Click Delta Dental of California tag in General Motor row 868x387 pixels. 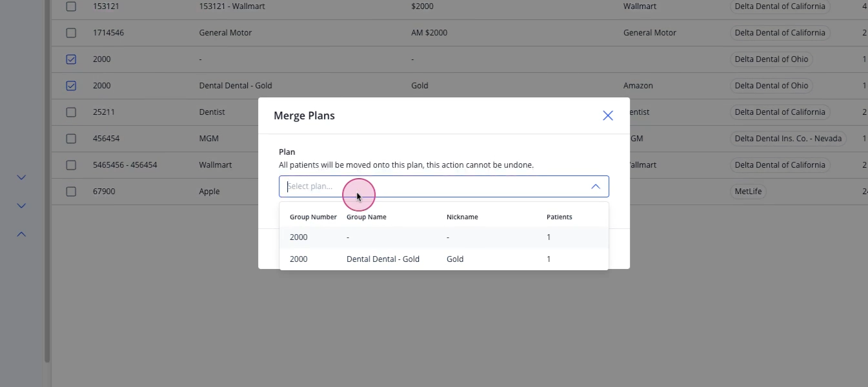click(x=780, y=33)
